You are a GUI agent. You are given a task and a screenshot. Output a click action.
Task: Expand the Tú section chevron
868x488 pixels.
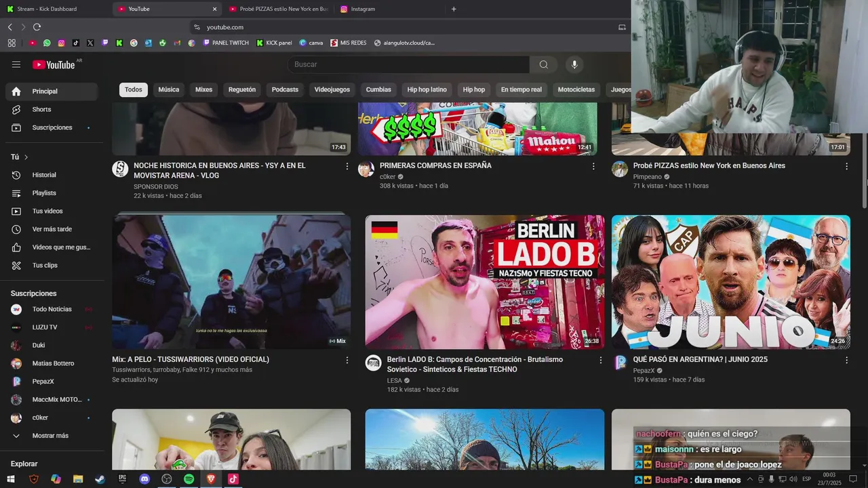click(26, 157)
